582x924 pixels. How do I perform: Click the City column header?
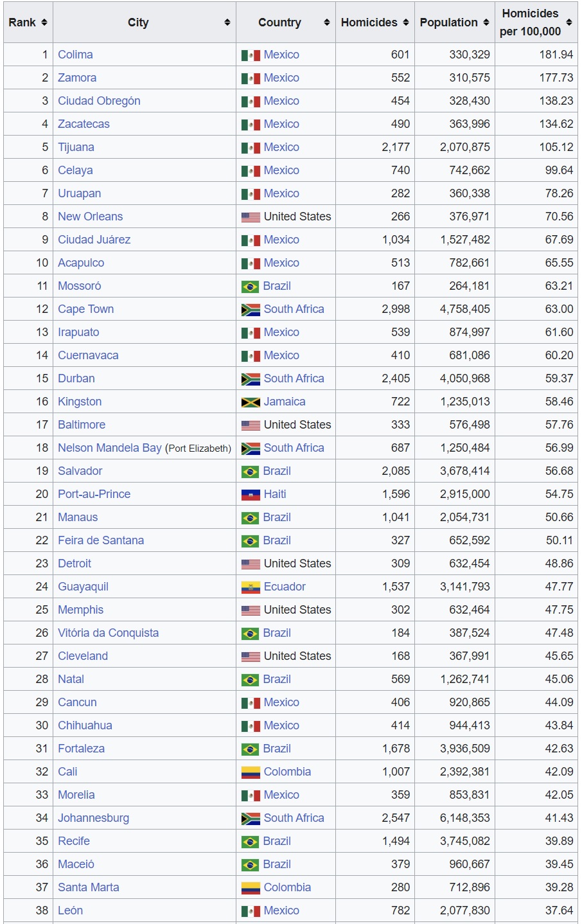pos(145,22)
